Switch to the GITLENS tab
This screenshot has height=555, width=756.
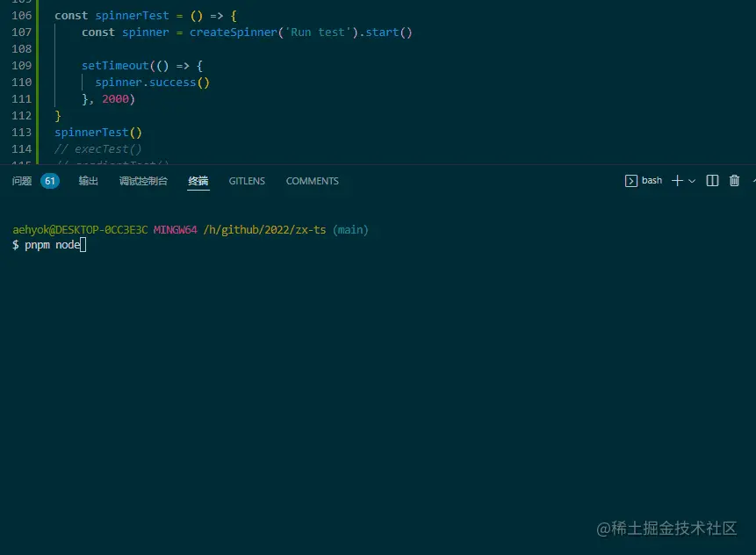[x=247, y=181]
